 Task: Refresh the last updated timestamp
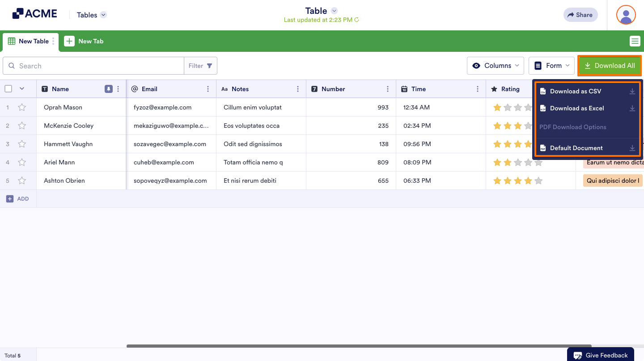click(x=356, y=20)
